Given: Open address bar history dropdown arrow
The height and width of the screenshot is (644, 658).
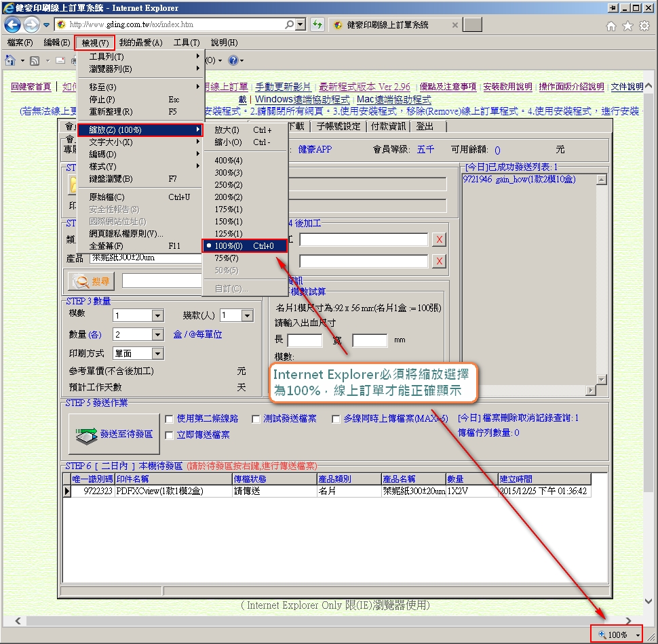Looking at the screenshot, I should click(x=300, y=24).
